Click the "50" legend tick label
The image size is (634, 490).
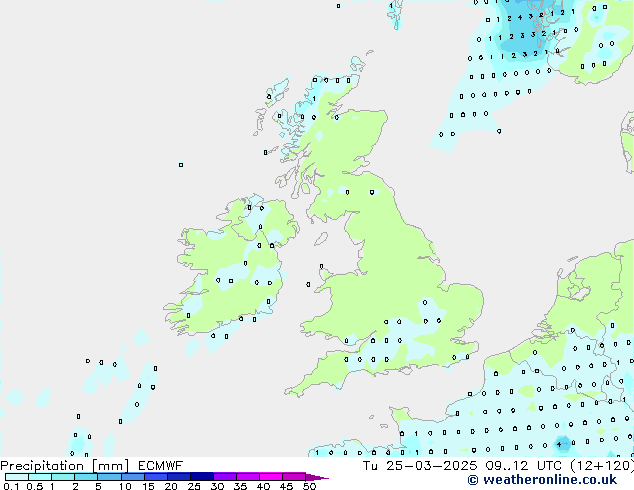pyautogui.click(x=309, y=486)
